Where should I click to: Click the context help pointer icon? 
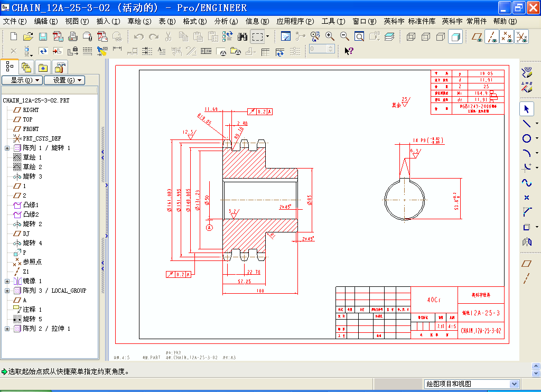(x=349, y=51)
